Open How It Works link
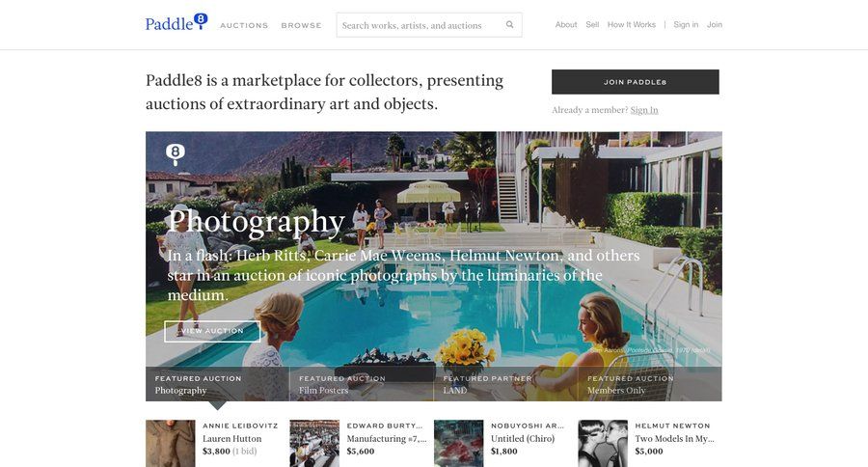868x467 pixels. click(631, 24)
